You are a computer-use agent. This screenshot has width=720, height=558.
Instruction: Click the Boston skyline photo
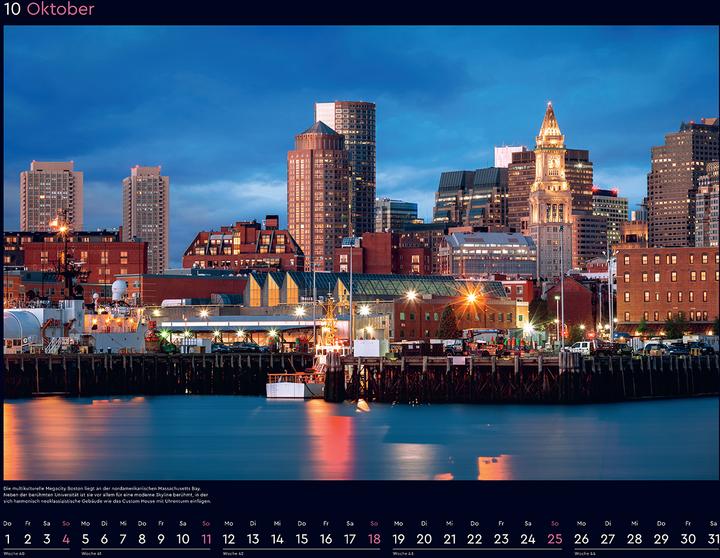click(x=360, y=250)
